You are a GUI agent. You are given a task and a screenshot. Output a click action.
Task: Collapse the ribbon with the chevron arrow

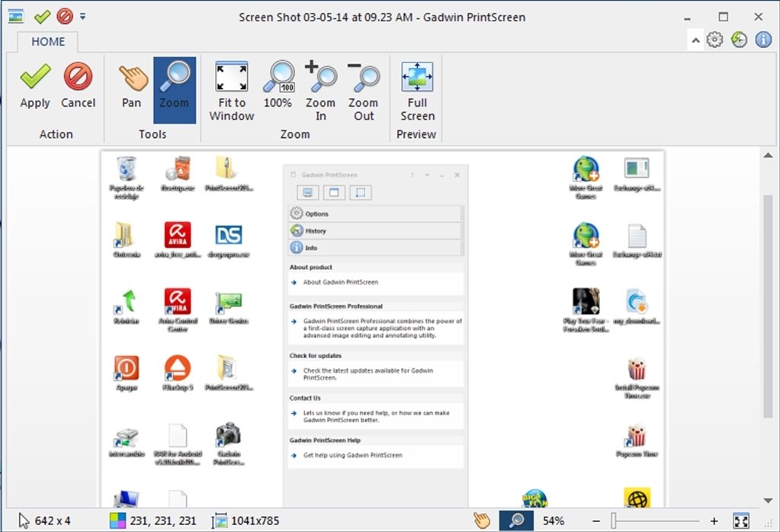coord(695,40)
